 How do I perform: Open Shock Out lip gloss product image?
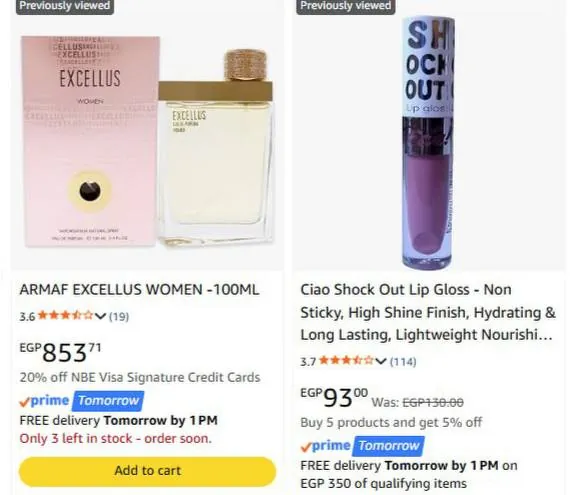pyautogui.click(x=428, y=142)
